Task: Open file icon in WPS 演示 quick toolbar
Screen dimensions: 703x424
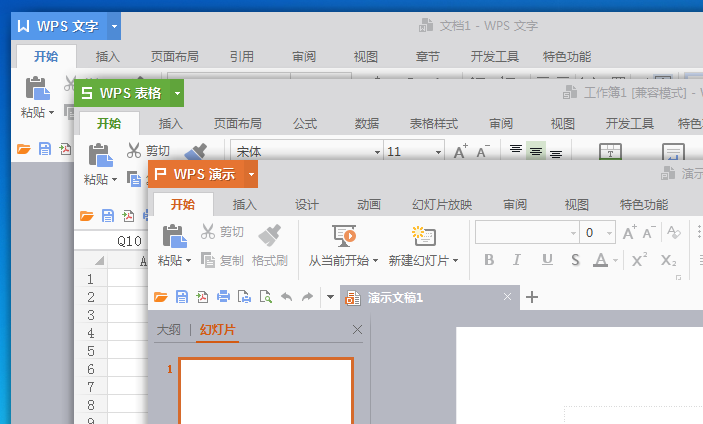Action: [x=161, y=297]
